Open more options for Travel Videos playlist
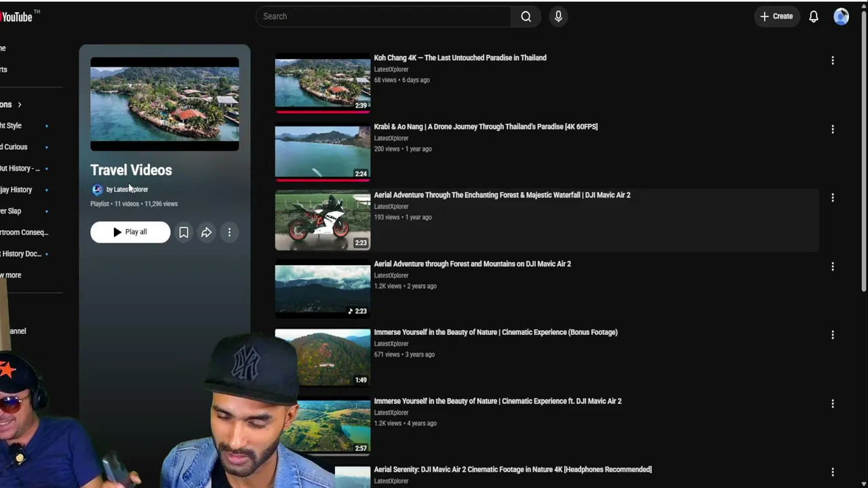 tap(229, 232)
